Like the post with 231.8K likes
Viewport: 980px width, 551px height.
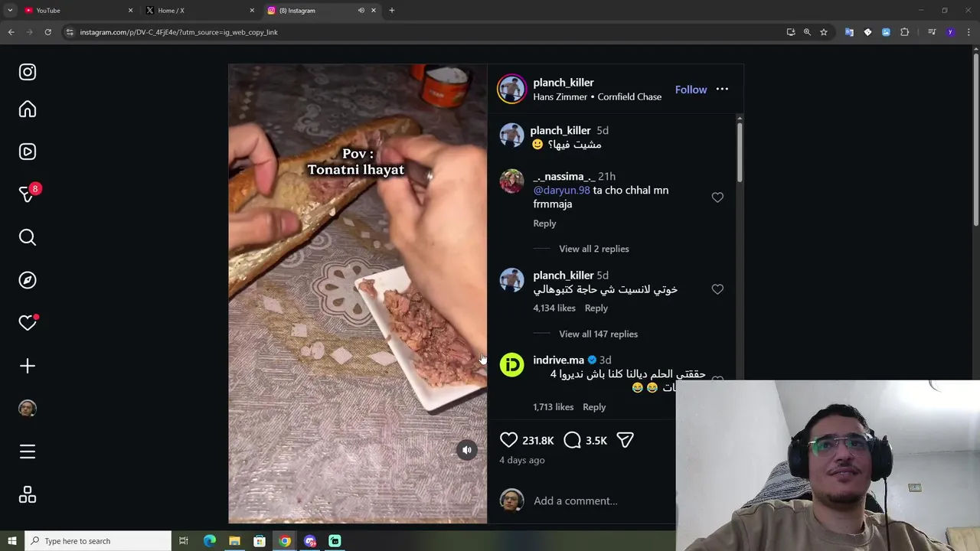pos(508,440)
